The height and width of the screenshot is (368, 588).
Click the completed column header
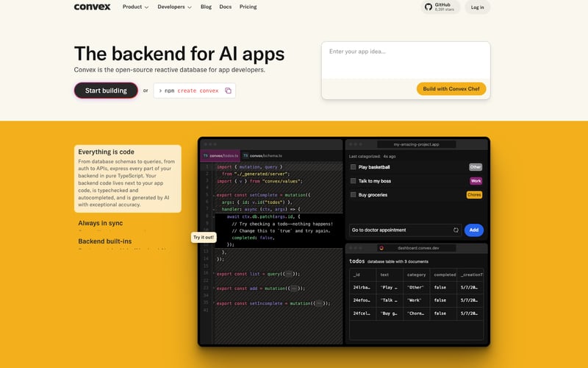point(443,275)
